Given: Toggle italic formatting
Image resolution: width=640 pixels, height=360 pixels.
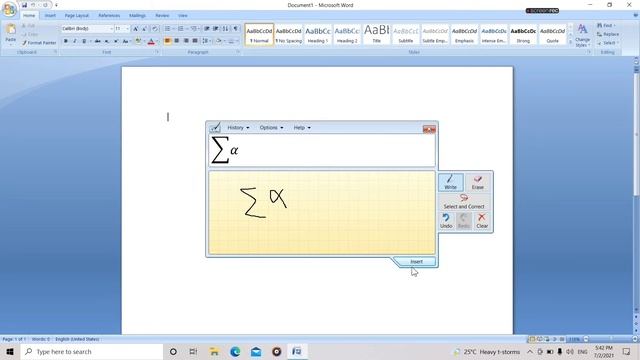Looking at the screenshot, I should click(x=75, y=41).
